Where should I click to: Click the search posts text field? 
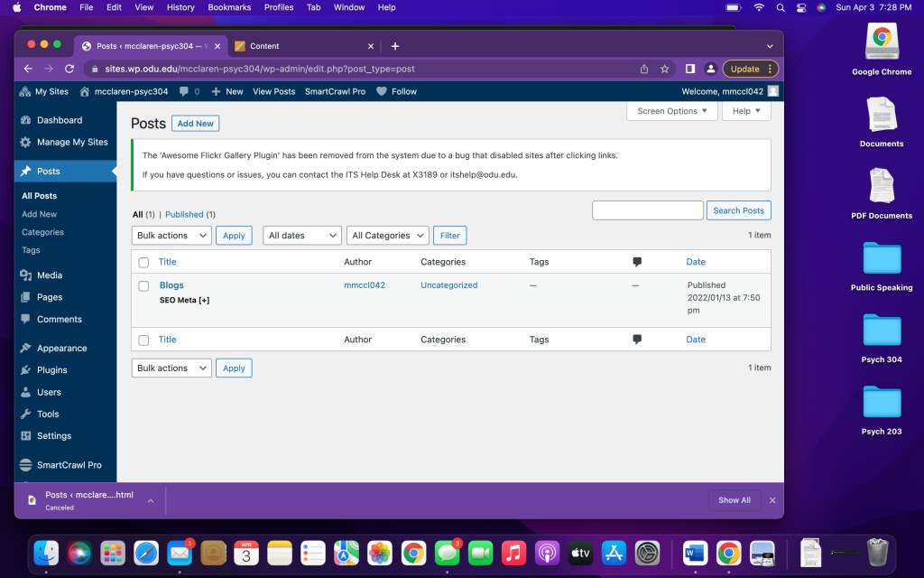tap(647, 210)
